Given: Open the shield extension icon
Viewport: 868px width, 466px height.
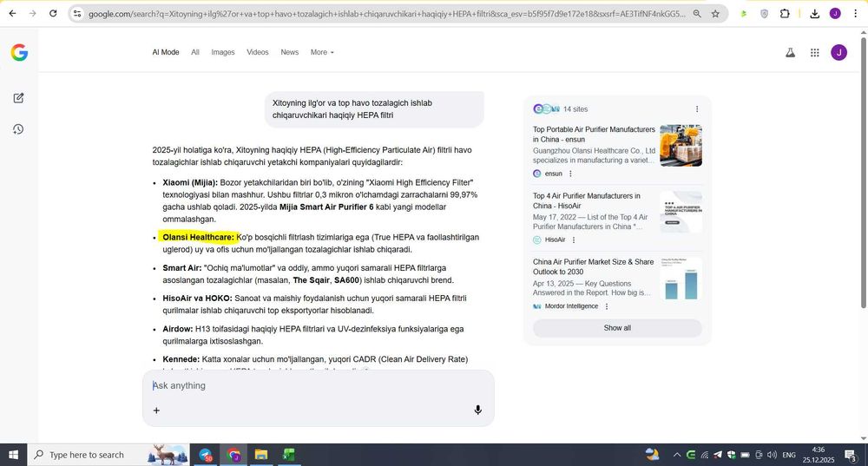Looking at the screenshot, I should pyautogui.click(x=764, y=14).
